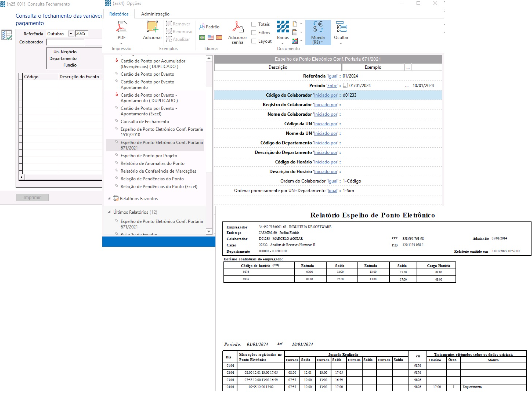Choose the Spanish flag language
The width and height of the screenshot is (532, 395).
(219, 37)
